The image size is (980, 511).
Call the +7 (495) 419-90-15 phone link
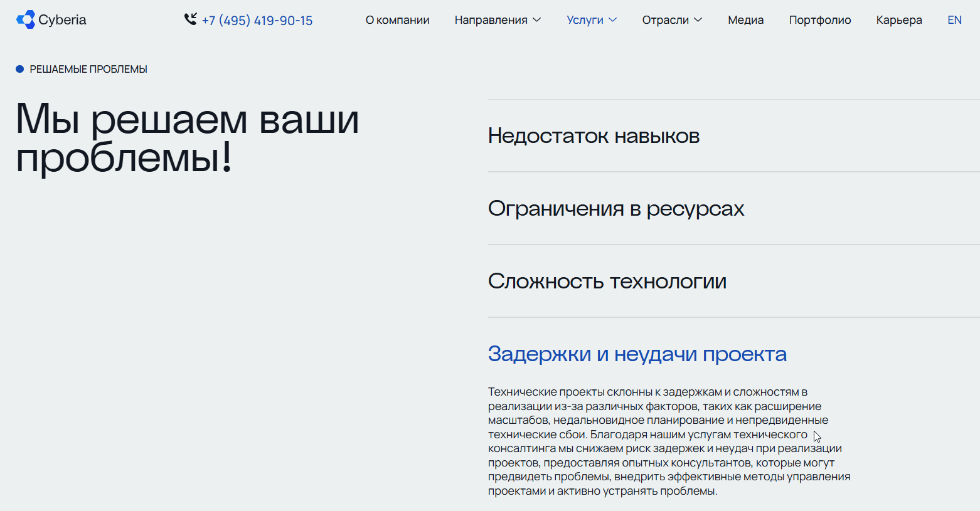point(257,19)
